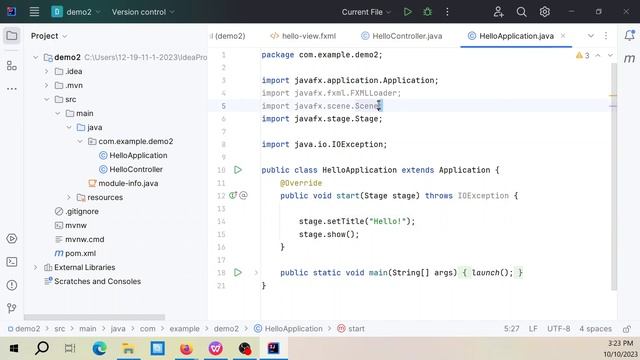Image resolution: width=640 pixels, height=360 pixels.
Task: Expand External Libraries node
Action: pos(36,267)
